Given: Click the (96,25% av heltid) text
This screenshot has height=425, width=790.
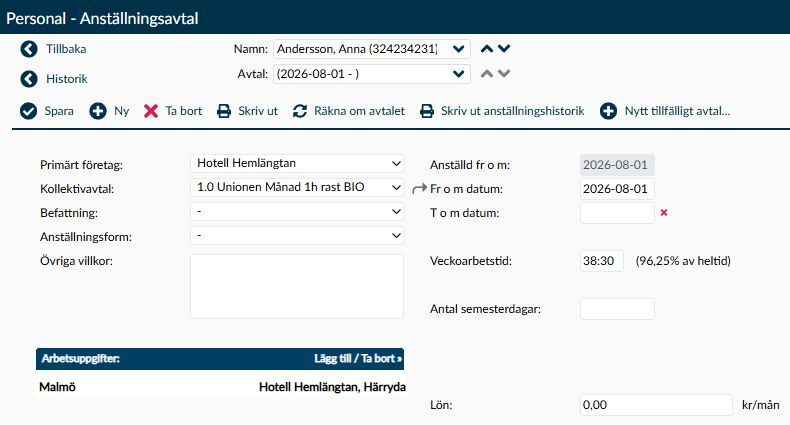Looking at the screenshot, I should pos(683,261).
